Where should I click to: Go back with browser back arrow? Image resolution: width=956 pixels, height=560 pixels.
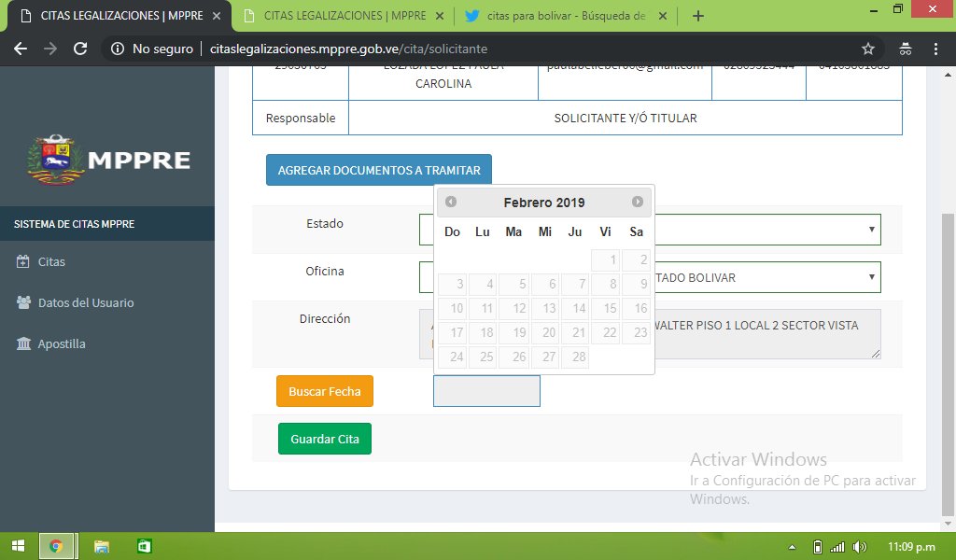(x=21, y=49)
